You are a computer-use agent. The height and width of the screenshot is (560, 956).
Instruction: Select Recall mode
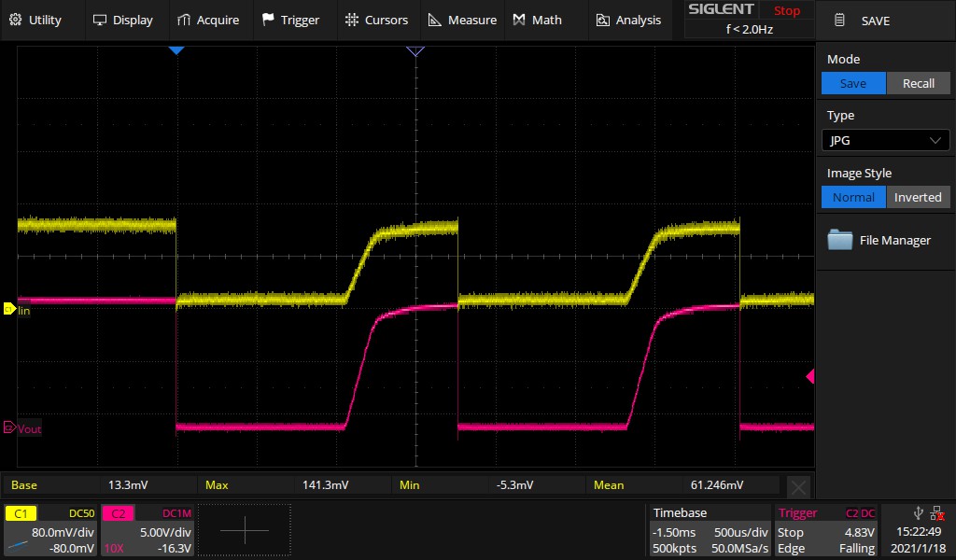tap(919, 83)
